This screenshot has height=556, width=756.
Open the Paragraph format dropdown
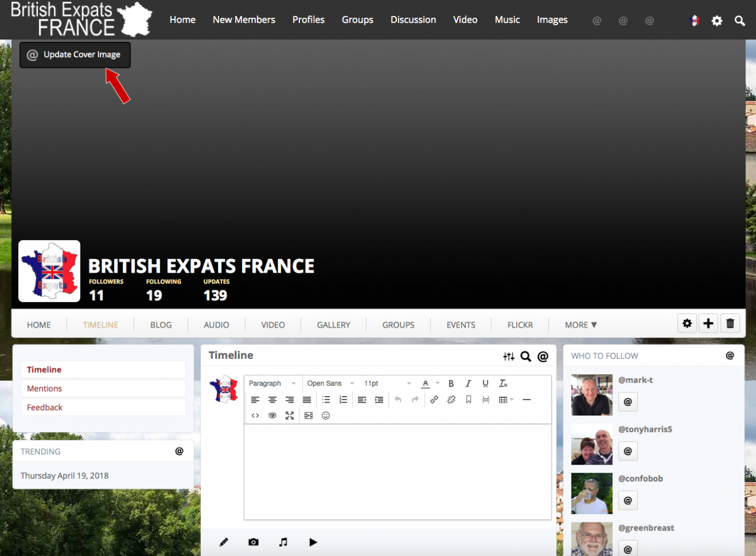tap(272, 384)
